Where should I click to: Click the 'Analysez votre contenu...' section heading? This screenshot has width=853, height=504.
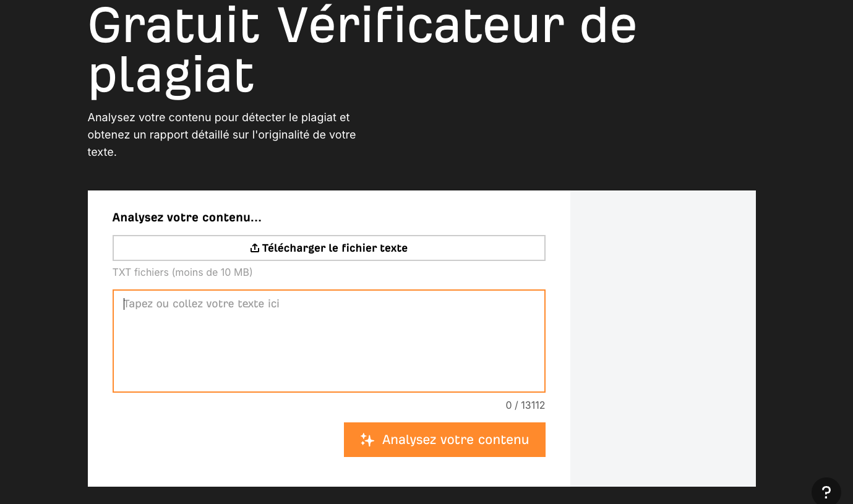187,218
